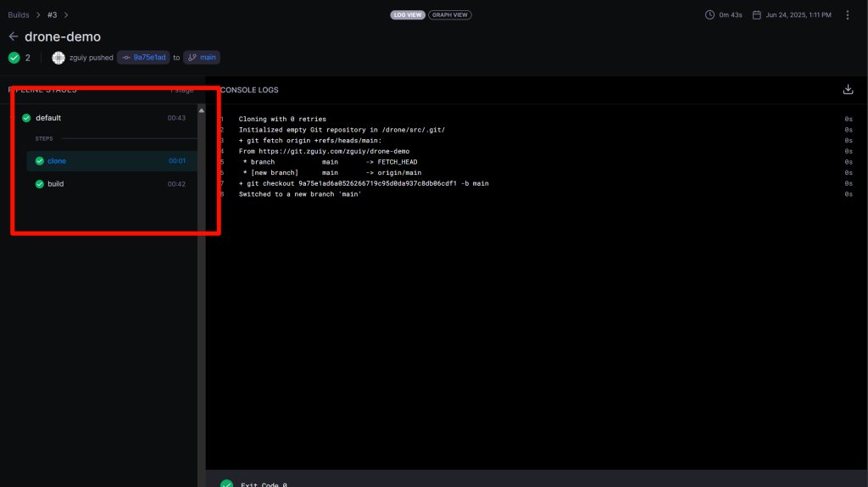Select the build step

point(55,184)
